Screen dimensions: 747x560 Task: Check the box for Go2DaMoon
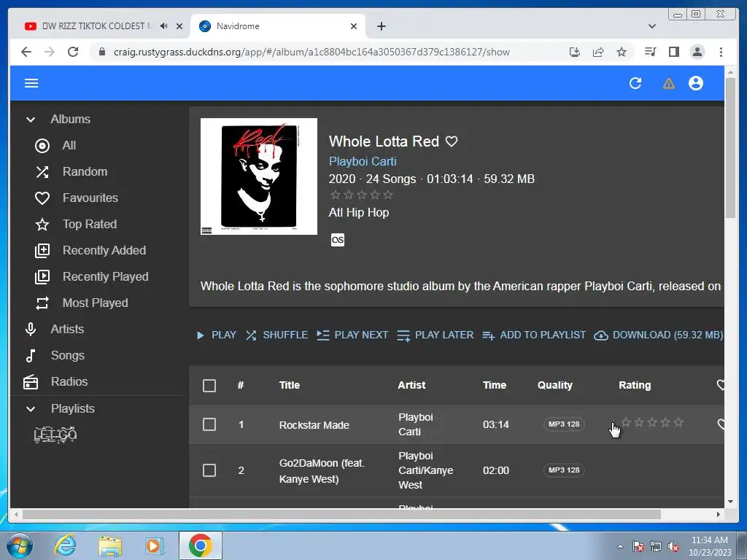point(209,470)
